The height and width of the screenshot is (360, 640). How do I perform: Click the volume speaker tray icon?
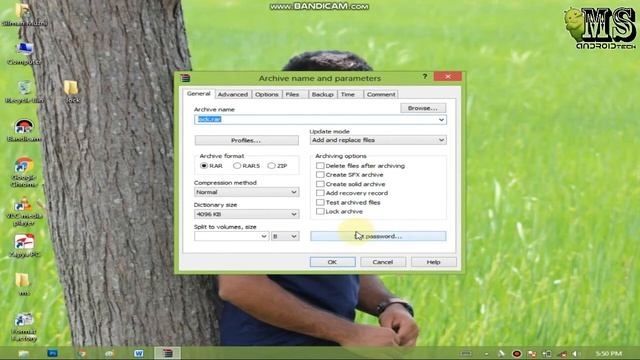(576, 353)
